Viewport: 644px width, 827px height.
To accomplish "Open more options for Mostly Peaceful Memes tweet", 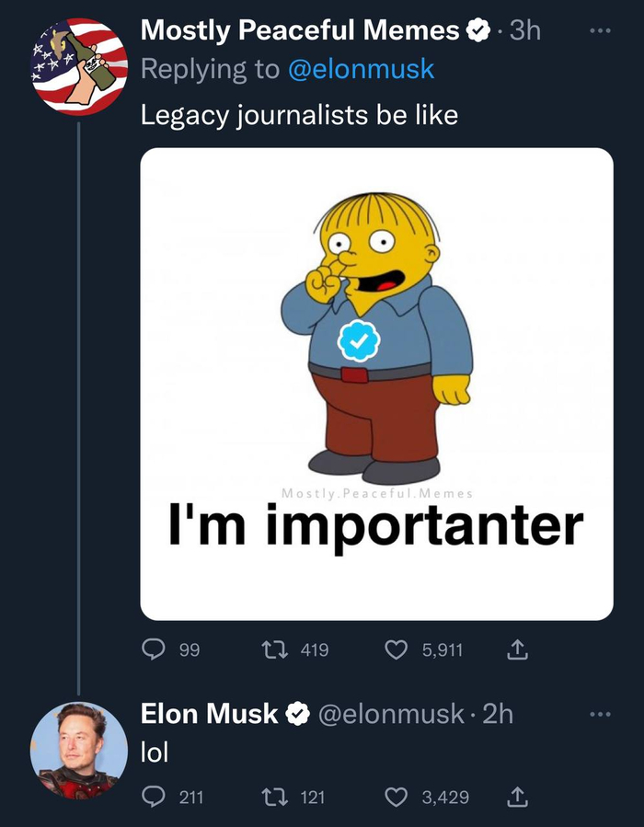I will tap(600, 31).
